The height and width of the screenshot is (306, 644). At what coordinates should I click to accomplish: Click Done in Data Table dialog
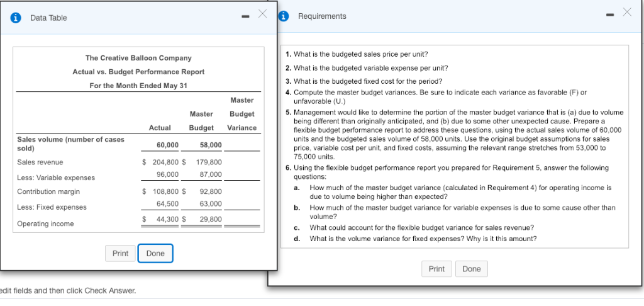pyautogui.click(x=155, y=253)
